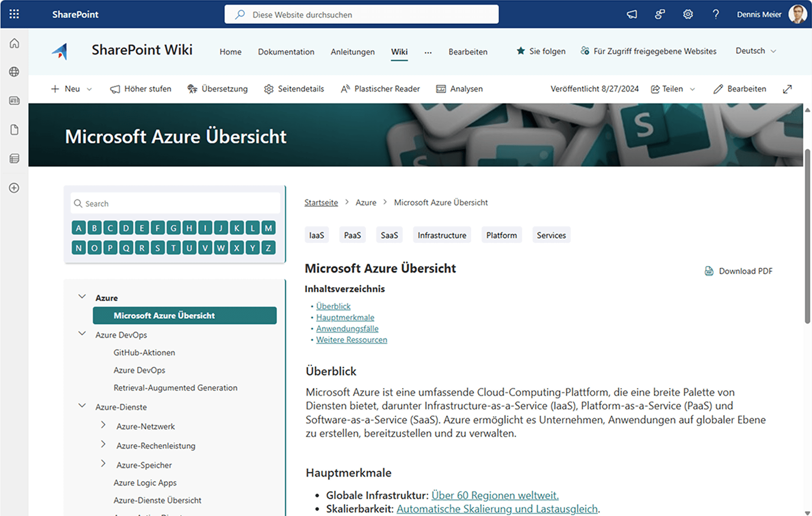
Task: Open the Teilen dropdown
Action: (673, 89)
